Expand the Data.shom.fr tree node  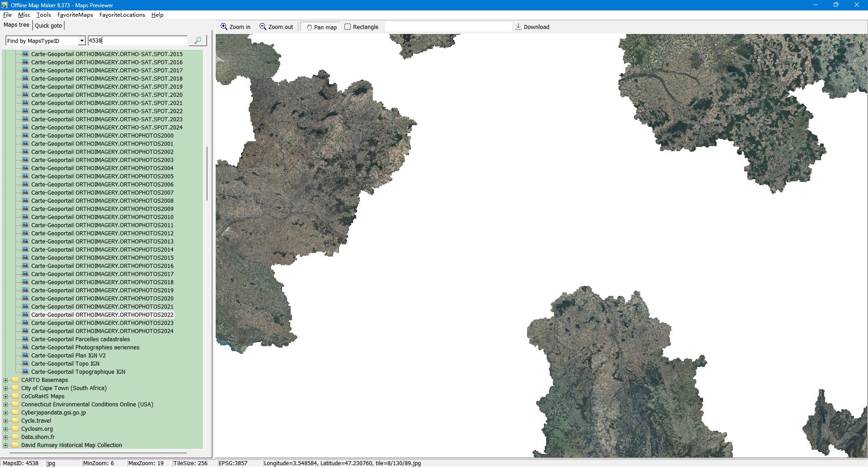pyautogui.click(x=6, y=437)
